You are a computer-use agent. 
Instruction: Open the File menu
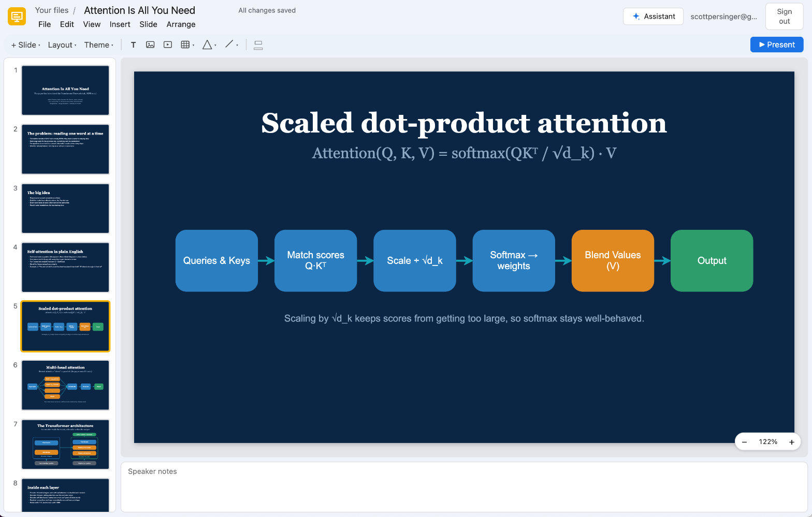click(x=45, y=24)
